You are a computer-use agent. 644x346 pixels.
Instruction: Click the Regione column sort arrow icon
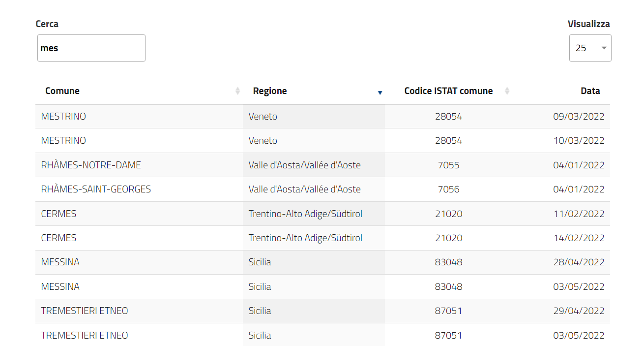380,92
